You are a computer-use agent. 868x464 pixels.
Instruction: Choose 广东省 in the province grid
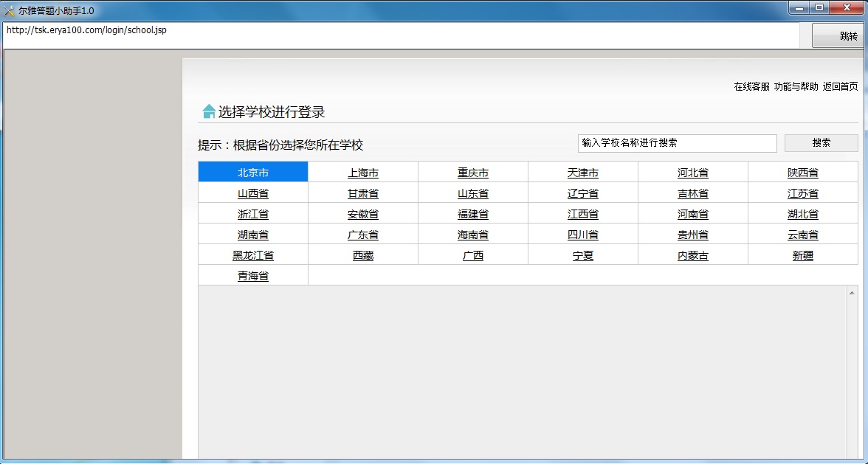click(x=363, y=235)
